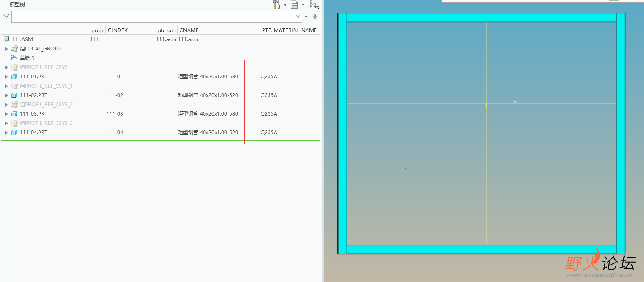Viewport: 644px width, 282px height.
Task: Click into the model tree search field
Action: pos(153,17)
